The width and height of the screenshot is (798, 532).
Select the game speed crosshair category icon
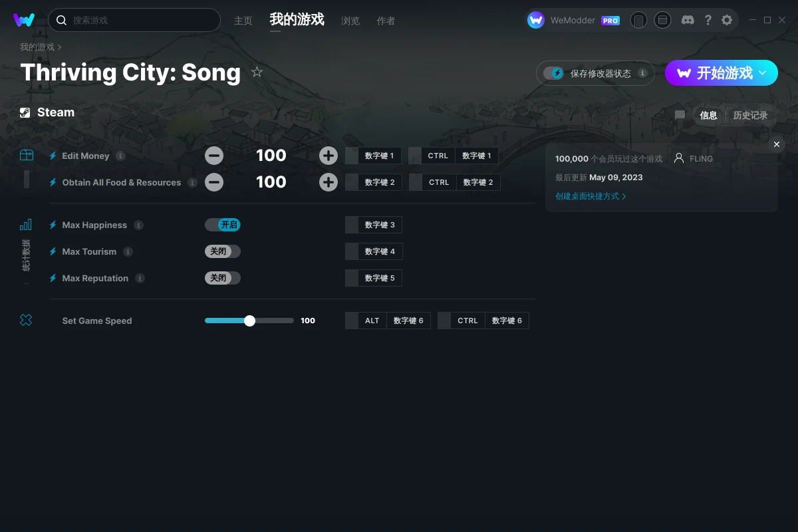coord(26,321)
